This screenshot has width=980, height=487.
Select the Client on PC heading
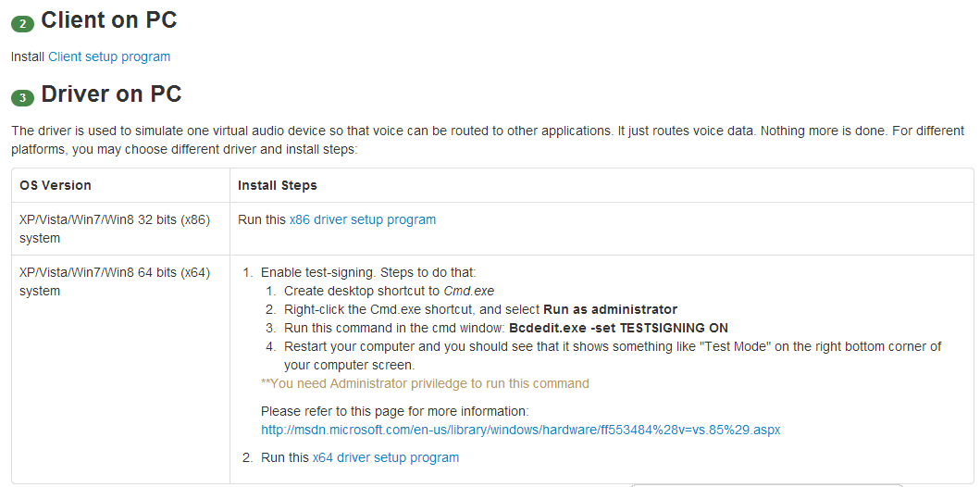click(x=109, y=20)
